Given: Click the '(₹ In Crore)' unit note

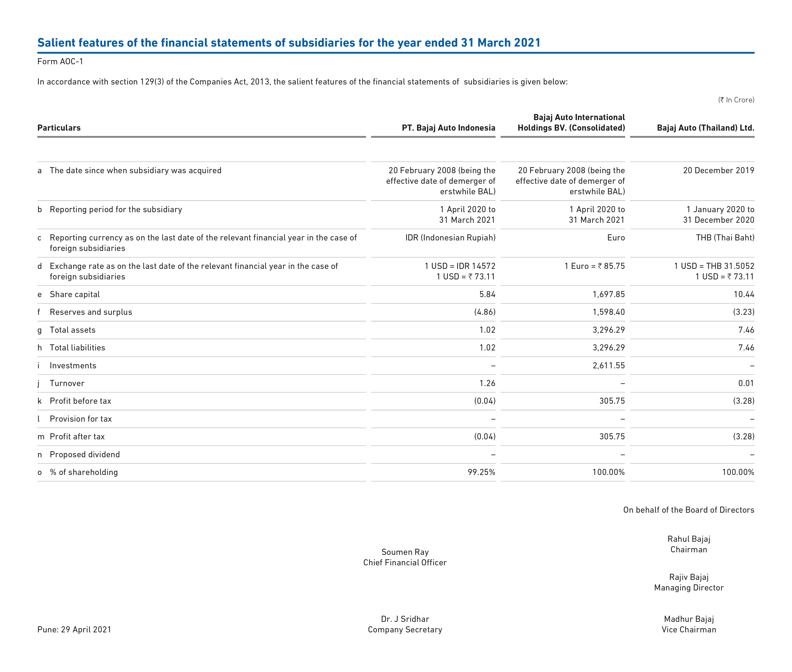Looking at the screenshot, I should pyautogui.click(x=736, y=100).
